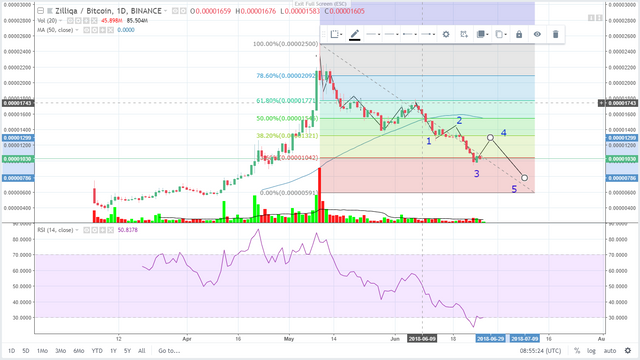Expand dropdown arrow after Zilliqa / Bitcoin, 1D, BINANCE
The height and width of the screenshot is (360, 640).
tap(165, 11)
